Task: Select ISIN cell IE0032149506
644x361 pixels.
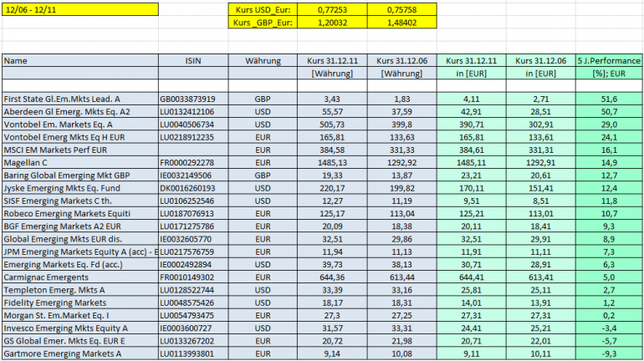Action: click(x=193, y=175)
